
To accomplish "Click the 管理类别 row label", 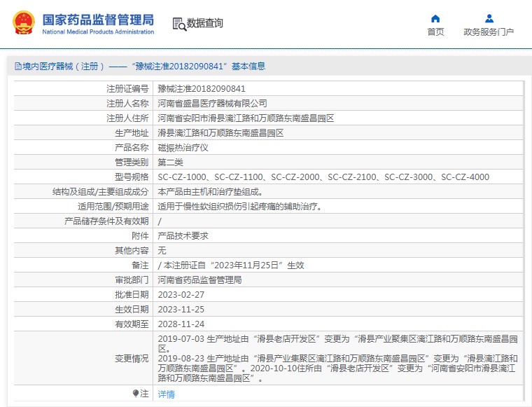I will [x=132, y=163].
